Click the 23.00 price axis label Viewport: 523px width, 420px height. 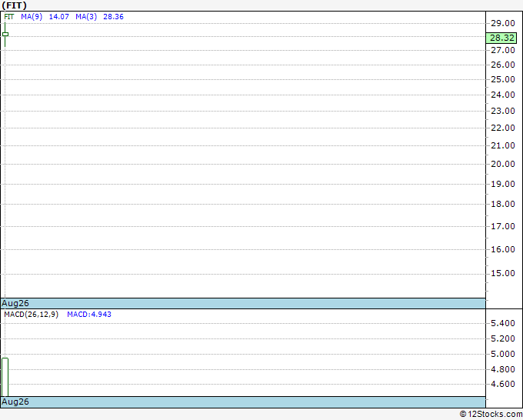(503, 111)
